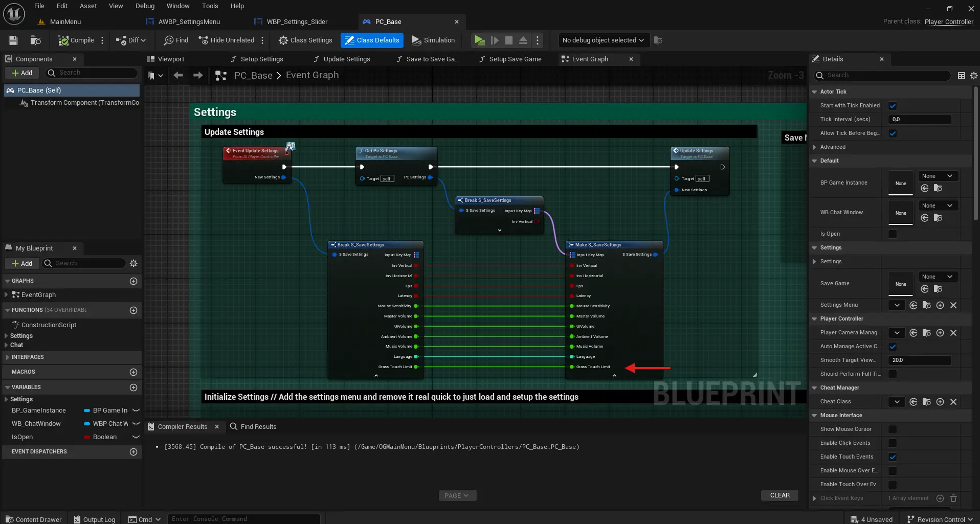Screen dimensions: 980x524
Task: Toggle Should Perform Full Tick checkbox
Action: coord(893,374)
